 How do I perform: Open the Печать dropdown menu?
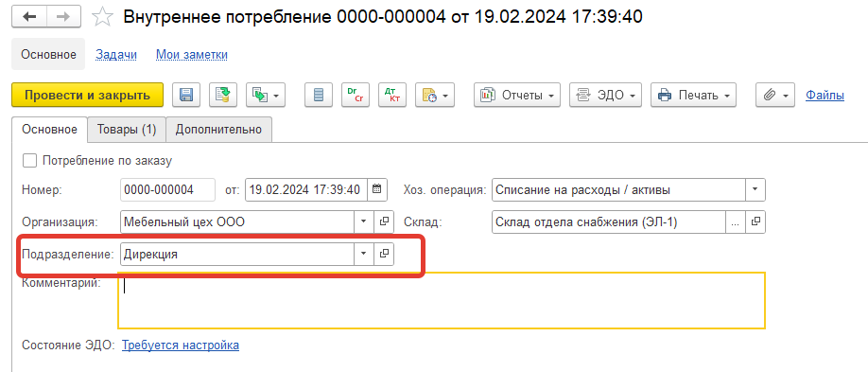[x=693, y=95]
